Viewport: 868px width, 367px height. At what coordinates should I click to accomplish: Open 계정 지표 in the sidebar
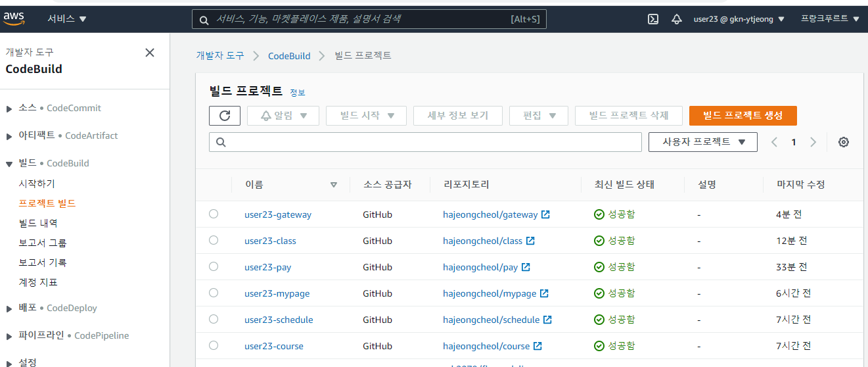point(38,282)
